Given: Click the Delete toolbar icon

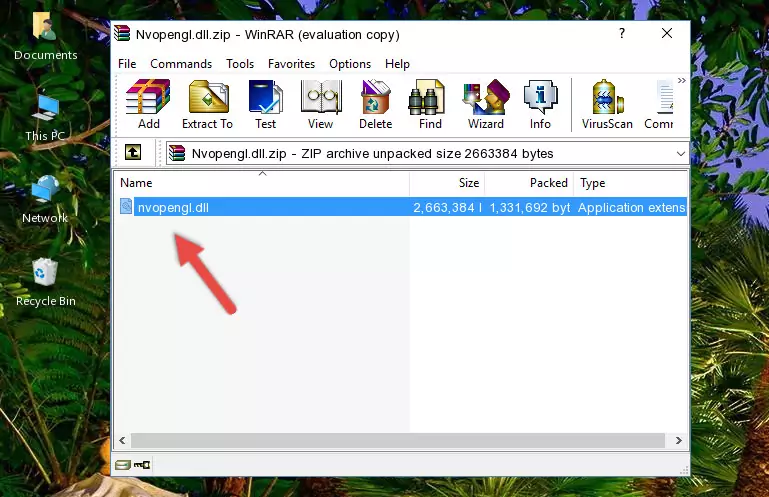Looking at the screenshot, I should (375, 105).
